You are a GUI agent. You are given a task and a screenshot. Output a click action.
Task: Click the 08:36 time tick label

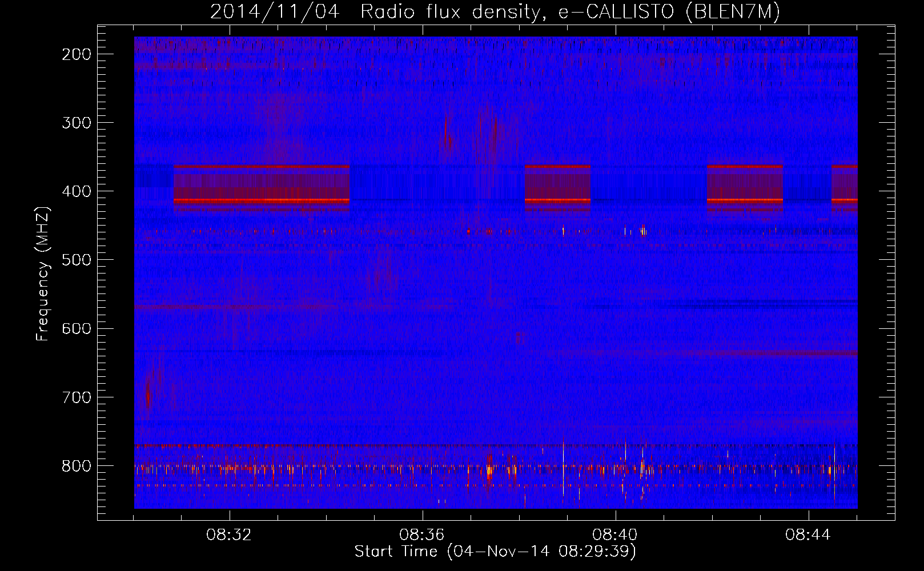[x=422, y=535]
